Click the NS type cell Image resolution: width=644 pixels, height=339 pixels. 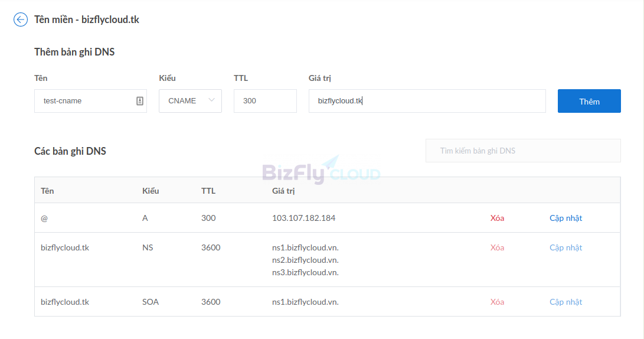148,248
